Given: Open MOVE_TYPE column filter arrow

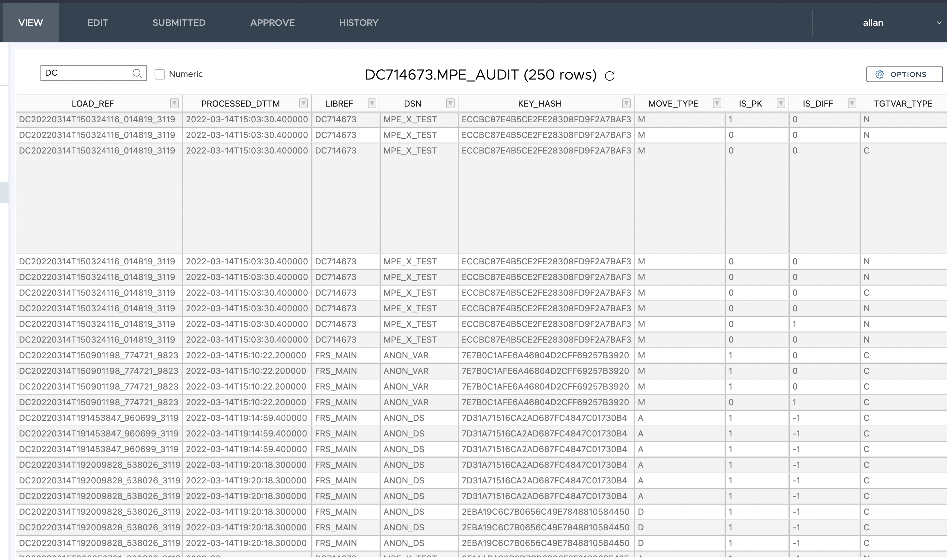Looking at the screenshot, I should (717, 103).
